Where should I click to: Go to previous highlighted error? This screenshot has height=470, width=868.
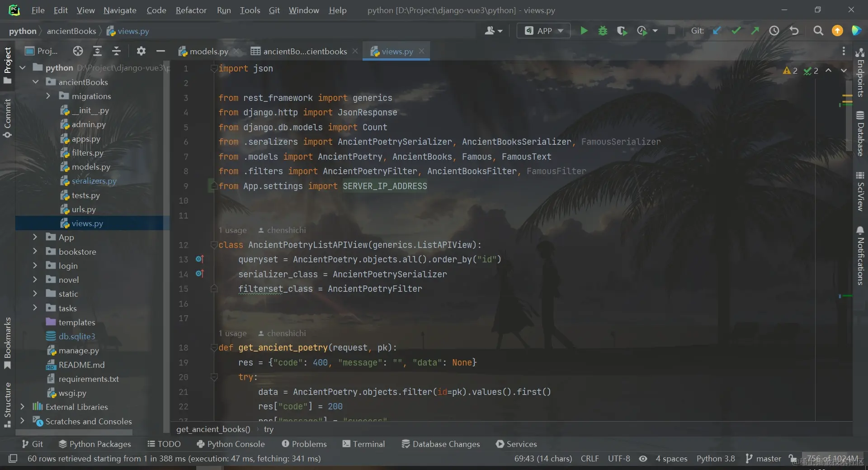[x=828, y=71]
